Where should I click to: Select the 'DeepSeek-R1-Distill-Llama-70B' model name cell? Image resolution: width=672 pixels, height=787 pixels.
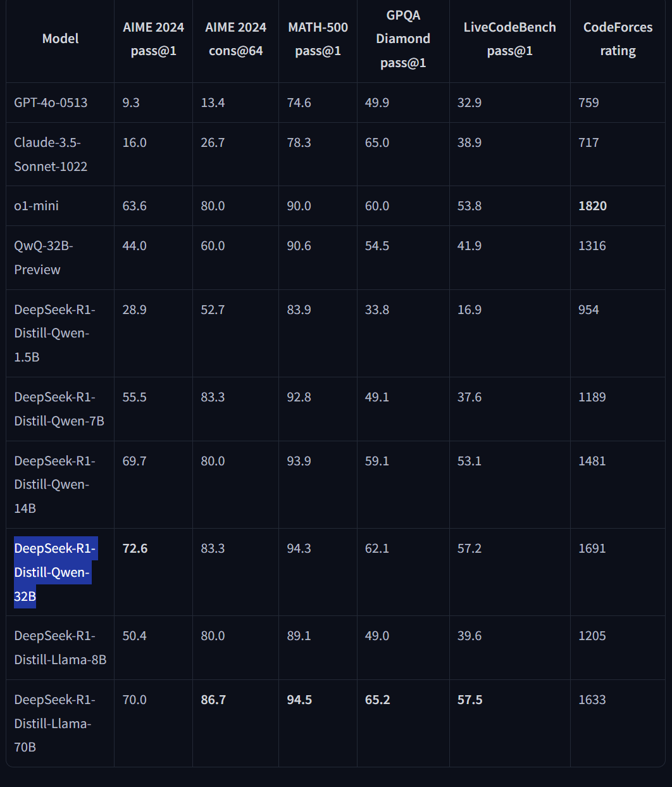coord(60,724)
